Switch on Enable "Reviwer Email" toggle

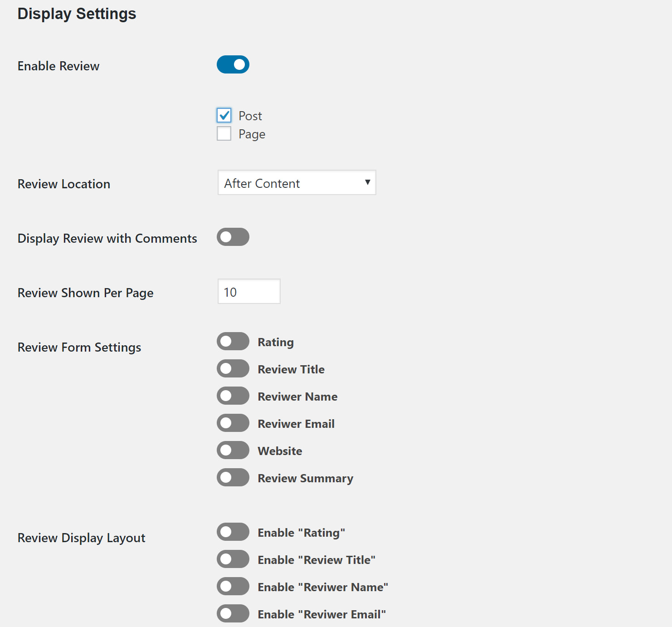click(x=233, y=613)
